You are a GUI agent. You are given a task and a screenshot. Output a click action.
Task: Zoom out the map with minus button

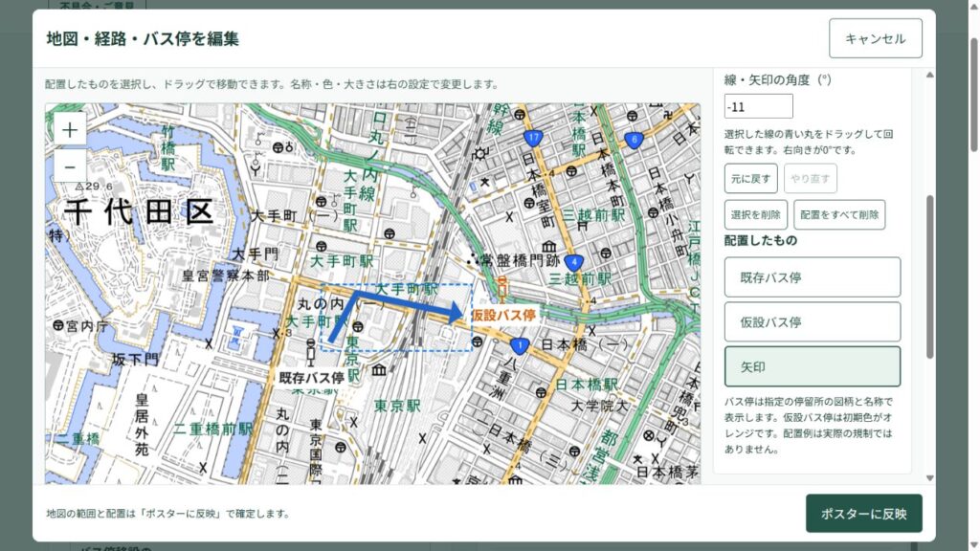[69, 166]
